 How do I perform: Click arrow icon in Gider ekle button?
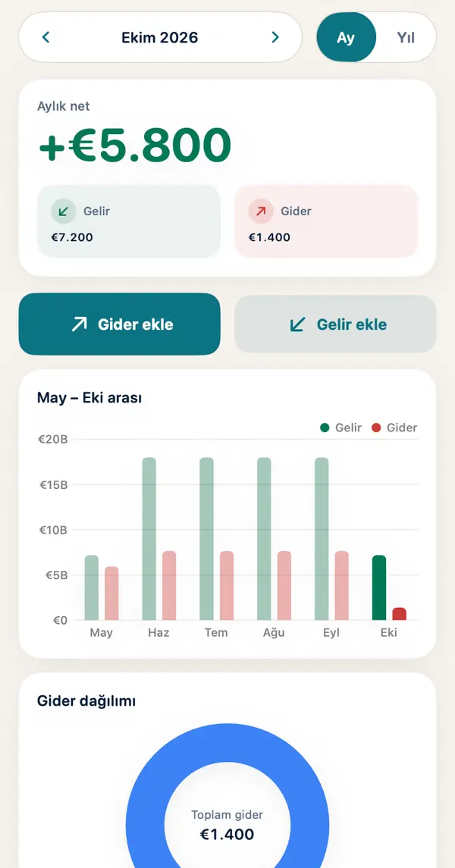coord(79,324)
